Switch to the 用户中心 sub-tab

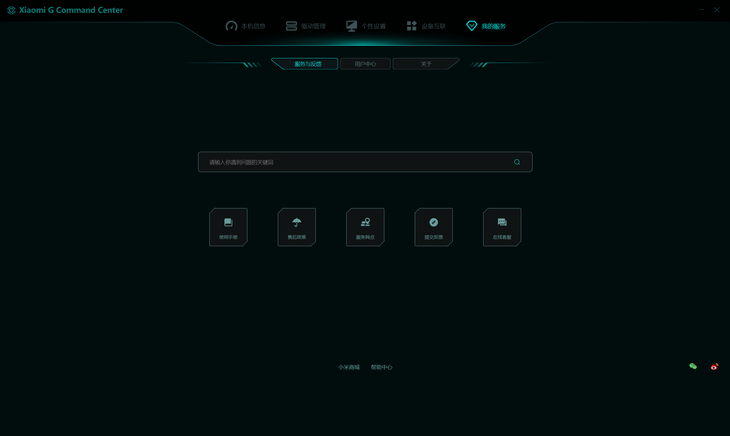point(365,64)
